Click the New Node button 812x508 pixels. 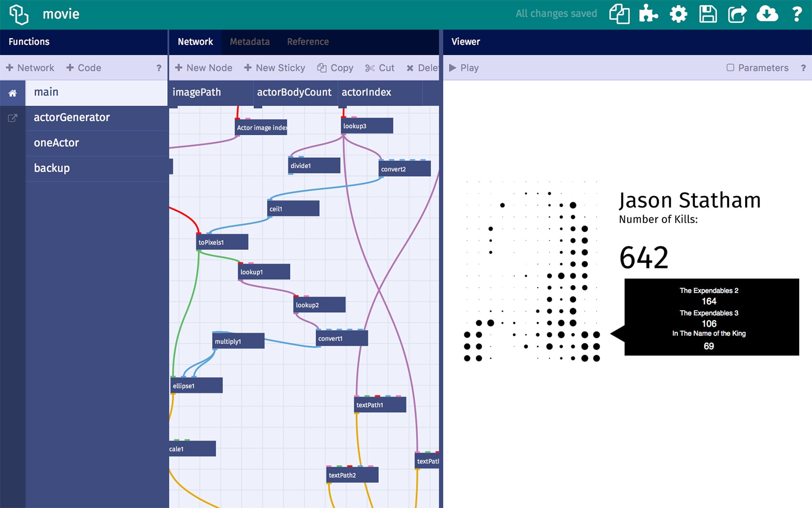(203, 68)
